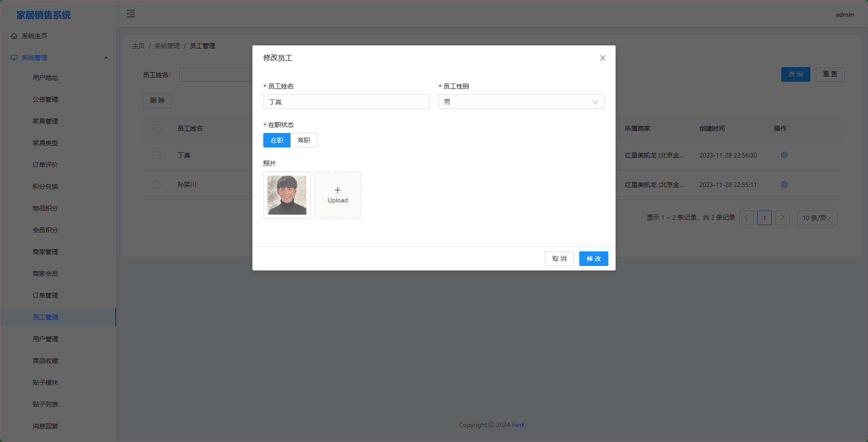The image size is (868, 442).
Task: Tick the checkbox for 孙笑川 row
Action: [157, 185]
